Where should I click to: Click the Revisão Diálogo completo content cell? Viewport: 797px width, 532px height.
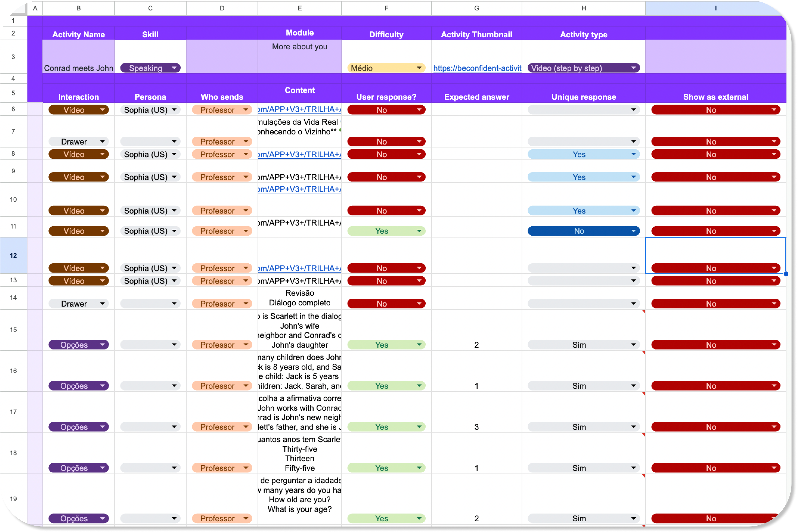pyautogui.click(x=299, y=298)
